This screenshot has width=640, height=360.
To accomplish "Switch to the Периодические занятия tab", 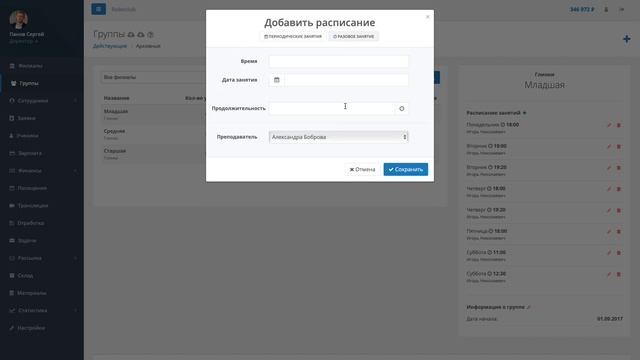I will (x=293, y=36).
